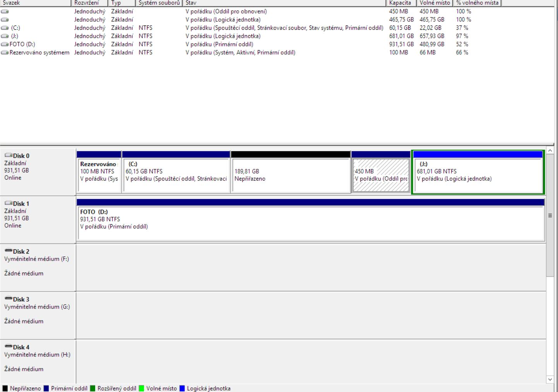The height and width of the screenshot is (392, 558).
Task: Sort list by Kapacita column header
Action: [401, 3]
